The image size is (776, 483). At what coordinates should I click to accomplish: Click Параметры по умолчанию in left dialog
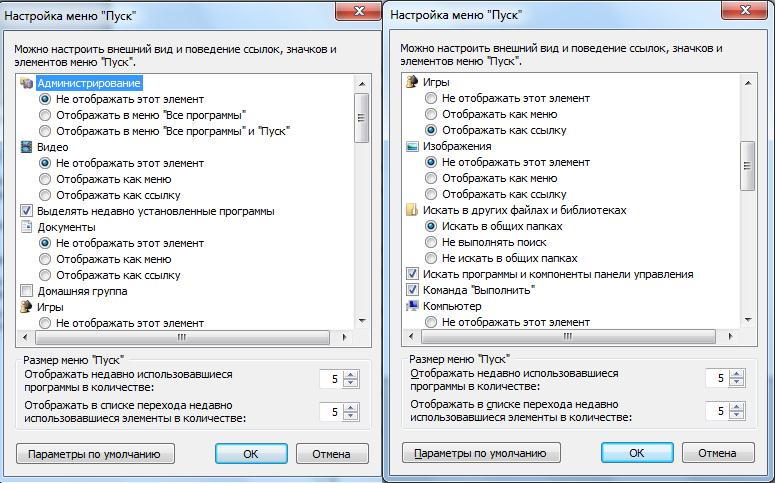click(x=95, y=454)
